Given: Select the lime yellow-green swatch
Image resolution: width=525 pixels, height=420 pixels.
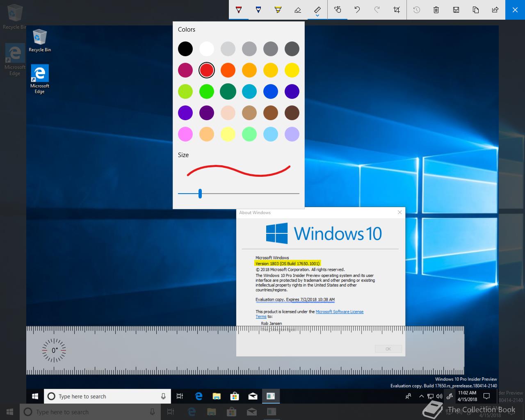Looking at the screenshot, I should 185,91.
